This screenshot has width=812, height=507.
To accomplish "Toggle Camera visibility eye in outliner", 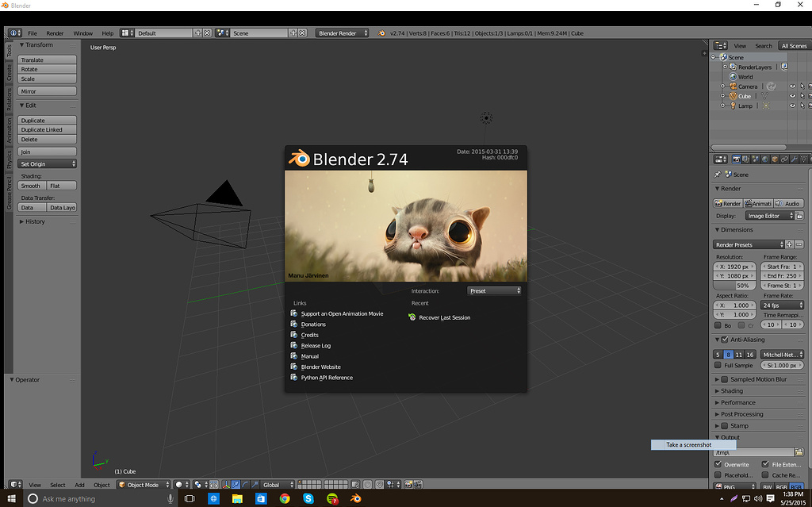I will pyautogui.click(x=792, y=86).
